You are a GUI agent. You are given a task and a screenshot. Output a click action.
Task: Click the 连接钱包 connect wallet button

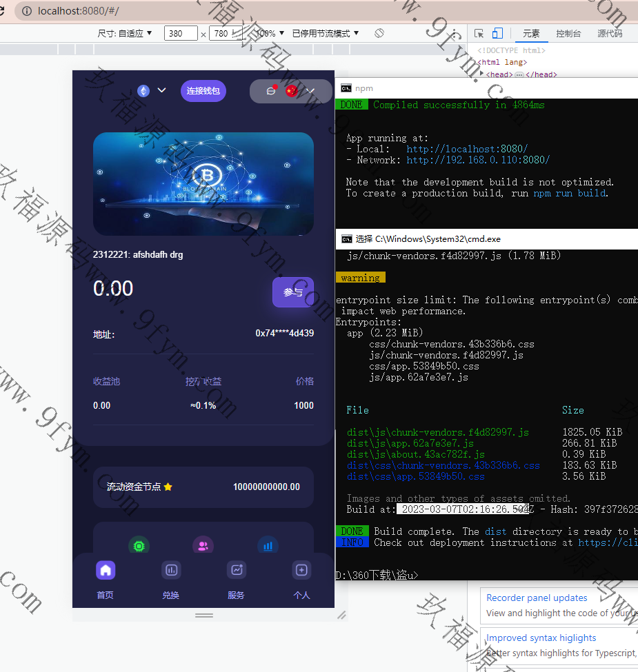[203, 91]
